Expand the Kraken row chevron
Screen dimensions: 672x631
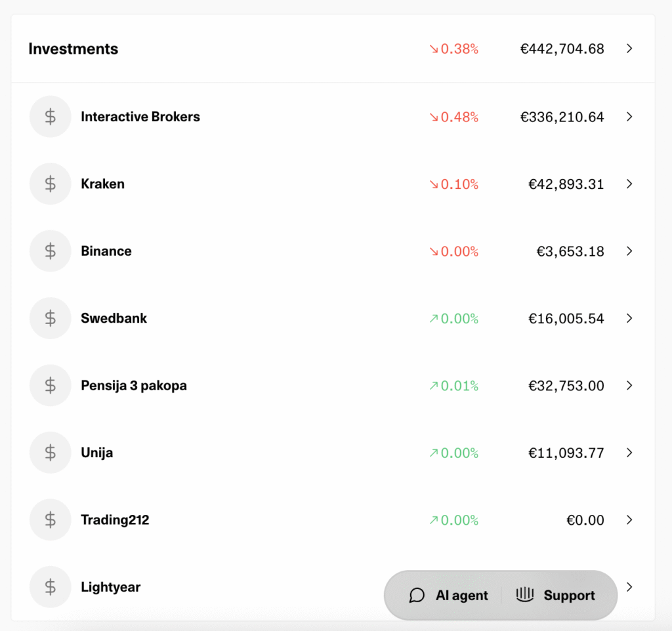click(x=629, y=184)
